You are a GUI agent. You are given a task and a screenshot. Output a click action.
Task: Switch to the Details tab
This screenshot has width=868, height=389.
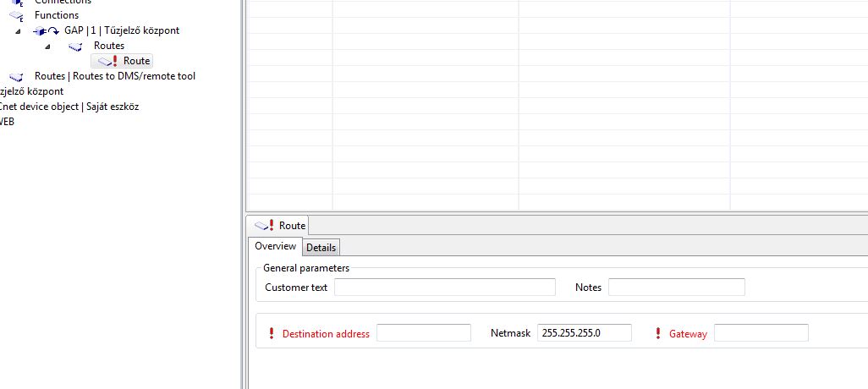point(321,248)
